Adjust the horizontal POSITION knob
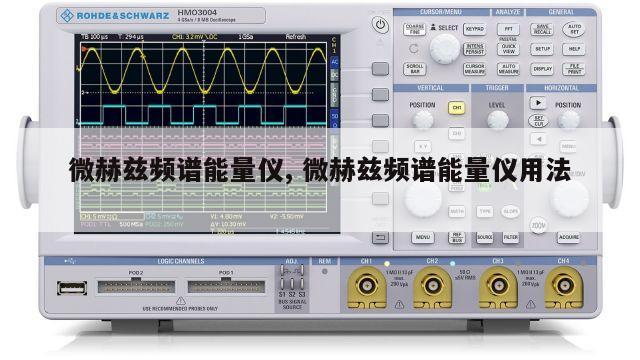Screen dimensions: 640x360 [568, 120]
